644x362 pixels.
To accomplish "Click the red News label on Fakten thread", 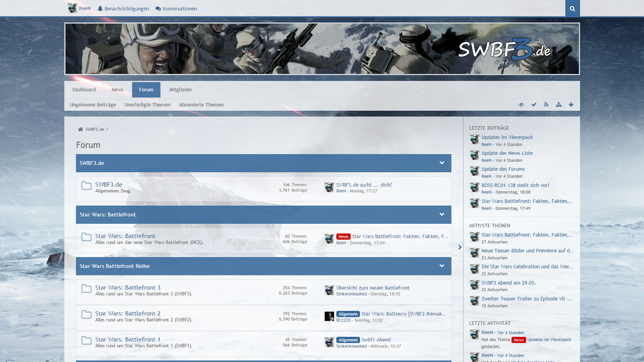I will point(343,237).
